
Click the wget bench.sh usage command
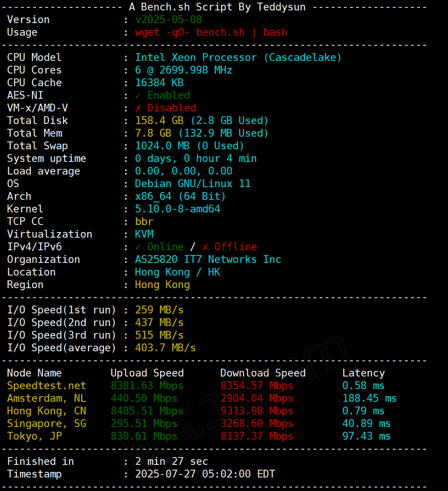211,32
